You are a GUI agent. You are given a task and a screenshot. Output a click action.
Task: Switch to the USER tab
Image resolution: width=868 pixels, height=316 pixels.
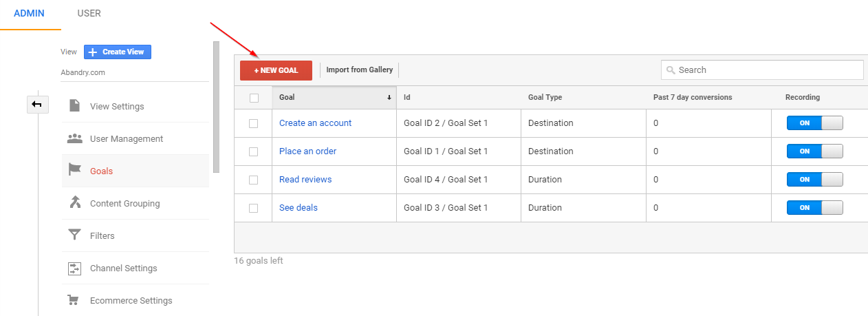coord(89,13)
